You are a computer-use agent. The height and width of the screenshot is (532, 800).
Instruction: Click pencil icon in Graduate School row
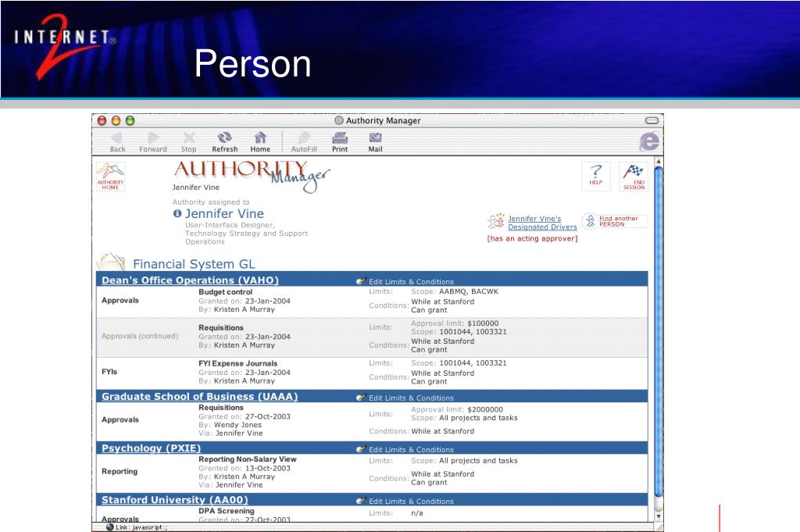coord(361,398)
